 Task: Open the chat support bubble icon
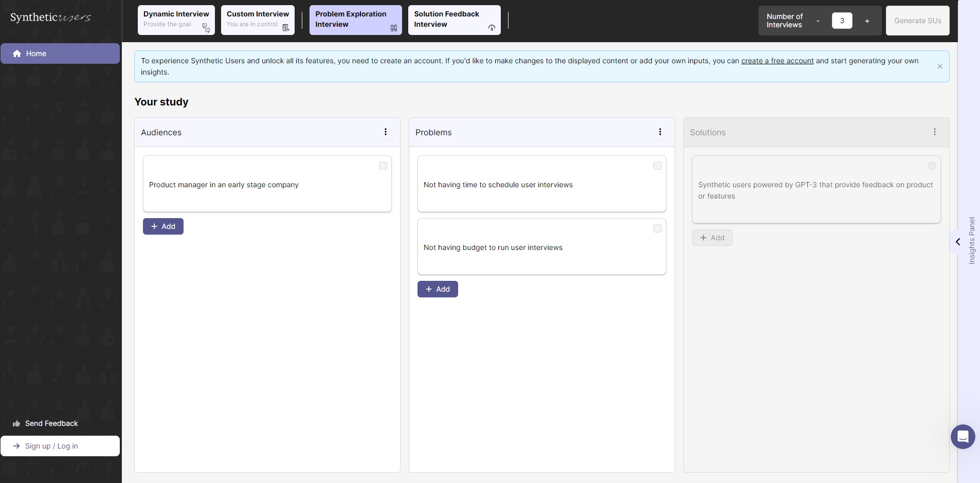(963, 437)
